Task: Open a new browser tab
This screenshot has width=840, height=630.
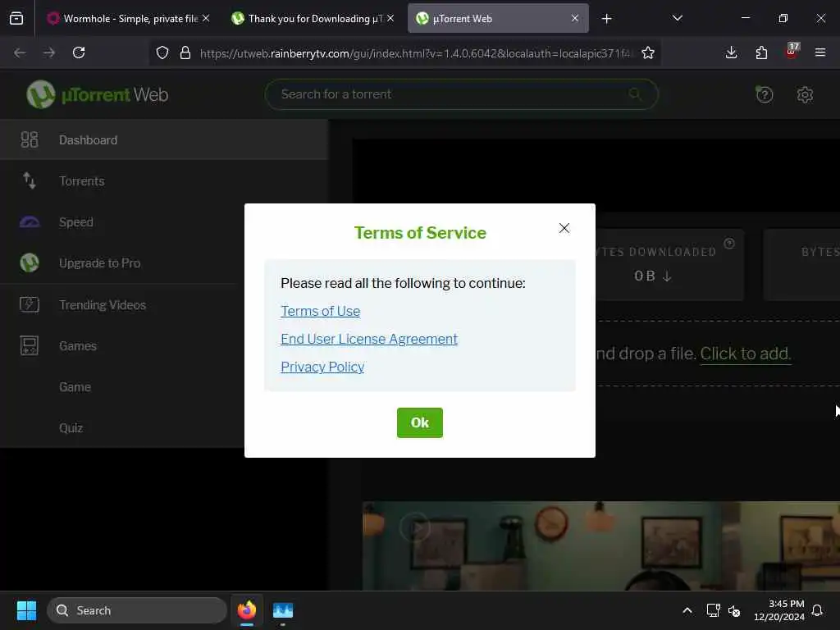Action: (x=606, y=19)
